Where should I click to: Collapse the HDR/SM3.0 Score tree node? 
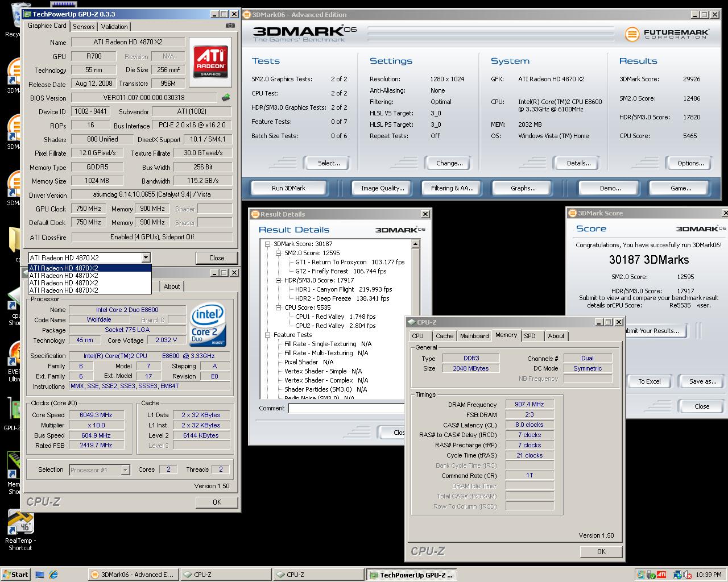279,280
